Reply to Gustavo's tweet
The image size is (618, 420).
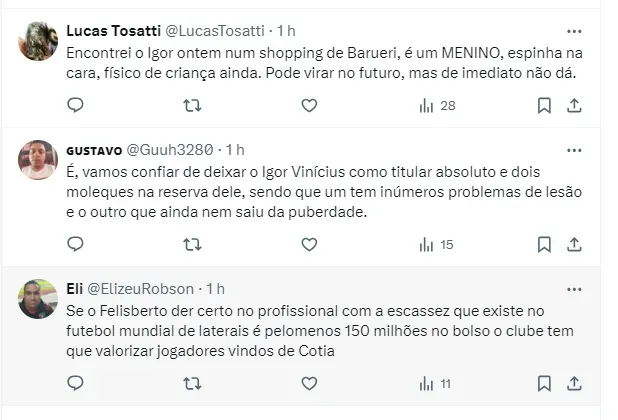(74, 243)
